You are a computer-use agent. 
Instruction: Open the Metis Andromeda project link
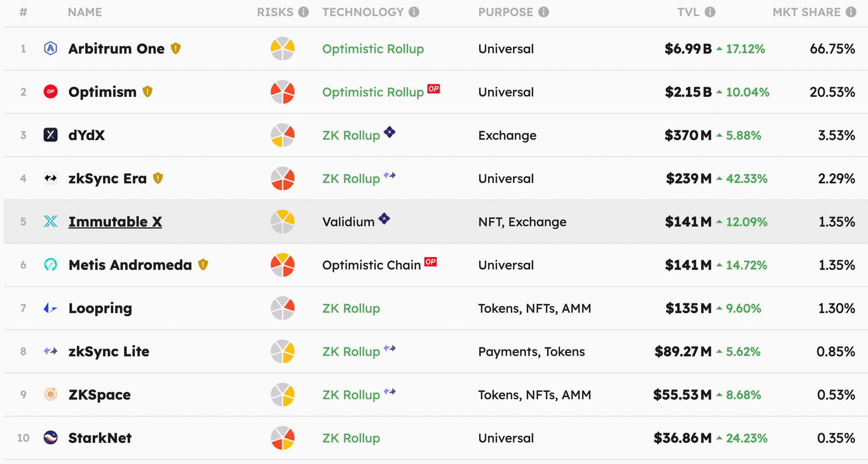[x=130, y=265]
